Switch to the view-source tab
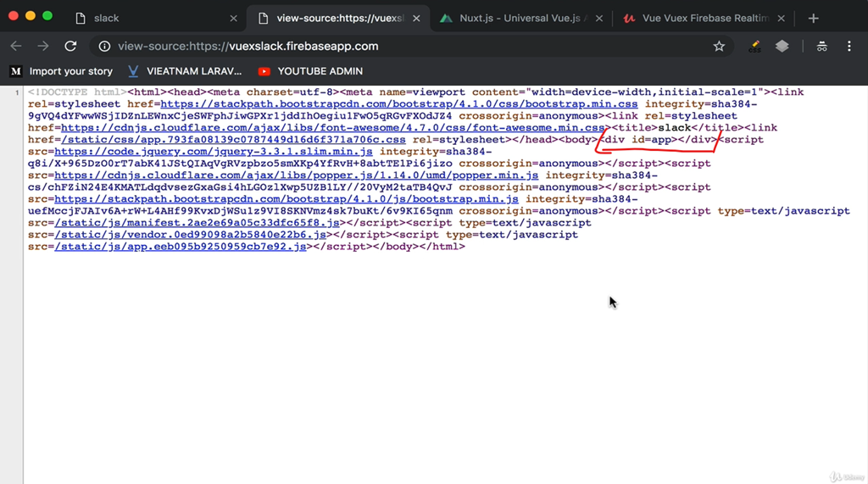Image resolution: width=868 pixels, height=484 pixels. (338, 19)
